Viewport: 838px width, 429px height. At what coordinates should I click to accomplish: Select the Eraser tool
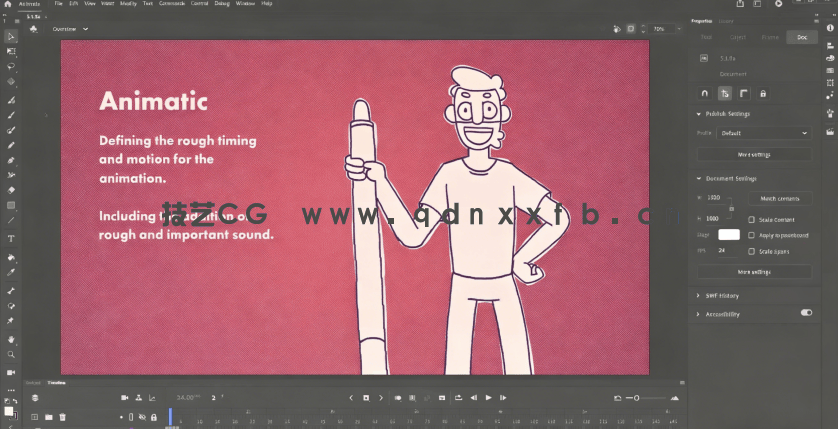tap(11, 190)
